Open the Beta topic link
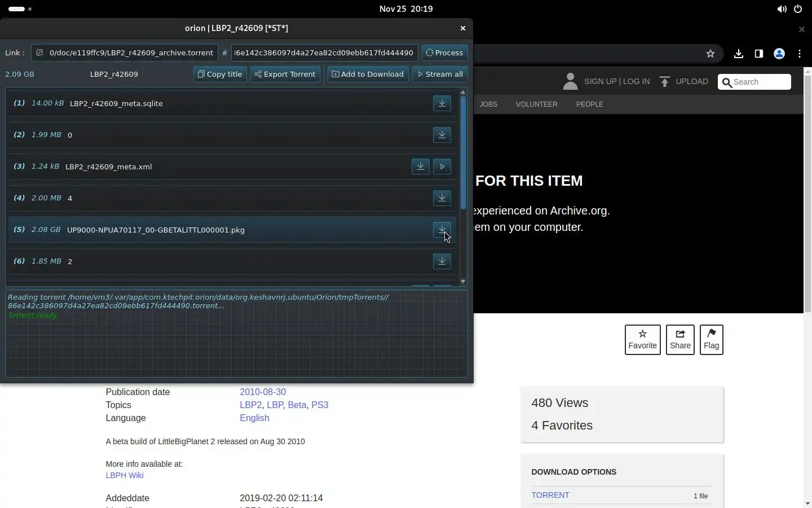Viewport: 812px width, 508px height. [x=297, y=405]
